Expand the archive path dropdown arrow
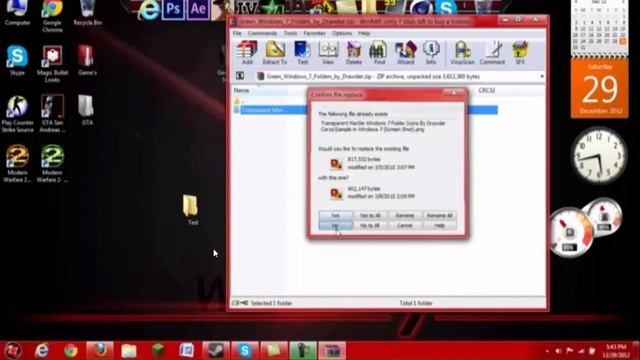The width and height of the screenshot is (640, 360). point(542,76)
